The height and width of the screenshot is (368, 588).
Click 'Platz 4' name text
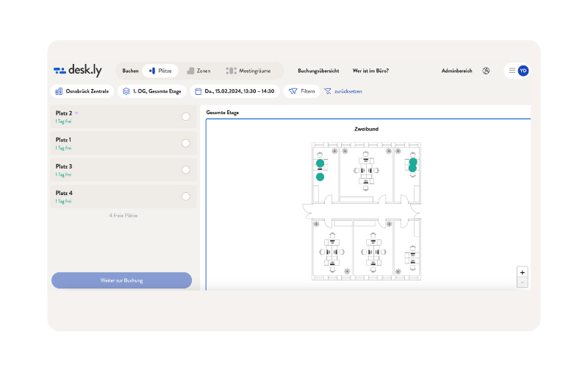coord(64,193)
